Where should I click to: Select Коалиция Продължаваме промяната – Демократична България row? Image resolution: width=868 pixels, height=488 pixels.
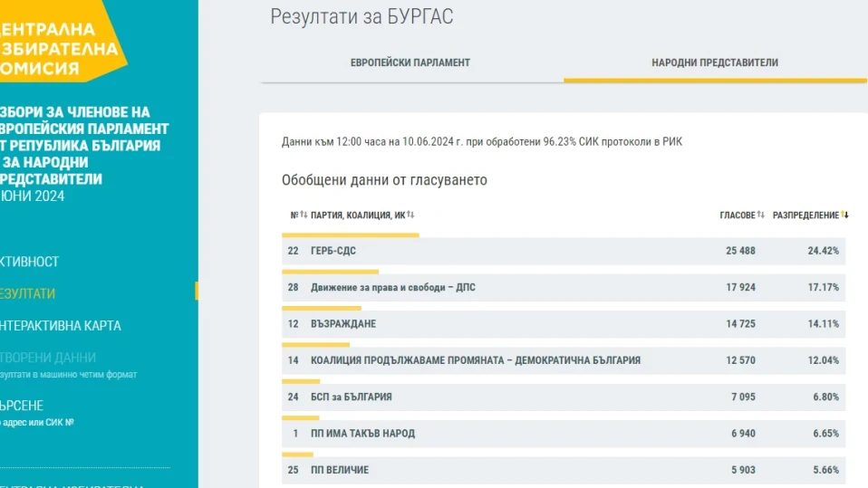coord(564,360)
